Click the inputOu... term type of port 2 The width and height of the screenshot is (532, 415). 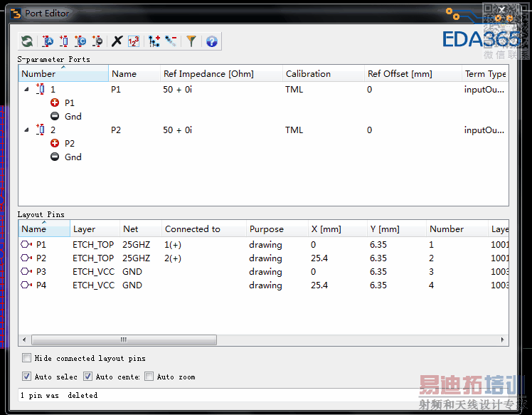point(484,130)
